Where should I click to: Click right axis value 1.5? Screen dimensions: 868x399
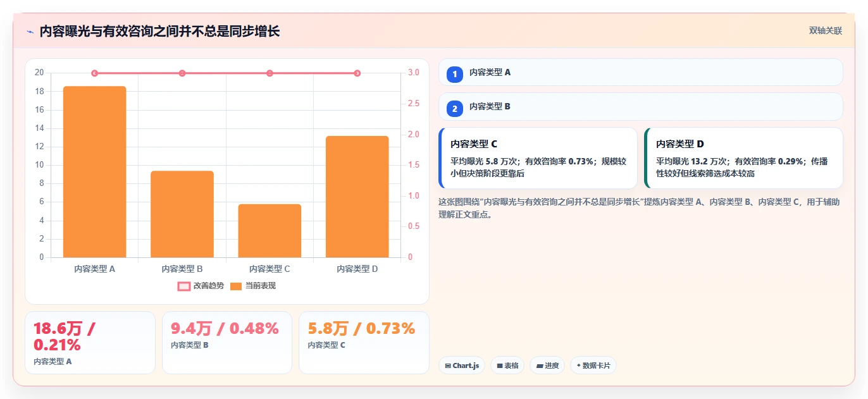coord(414,165)
